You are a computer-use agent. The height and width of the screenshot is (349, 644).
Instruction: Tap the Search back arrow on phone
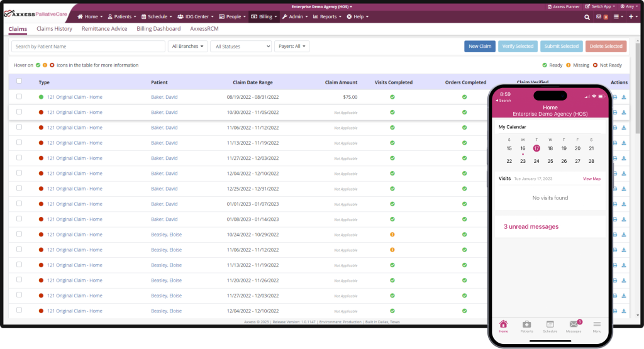tap(503, 101)
